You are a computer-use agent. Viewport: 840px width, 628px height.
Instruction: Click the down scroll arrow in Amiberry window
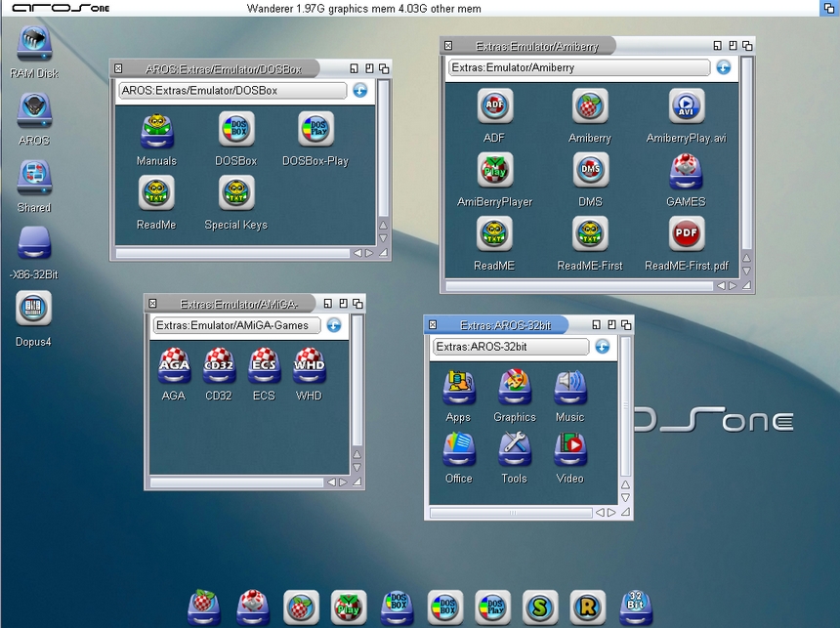(747, 272)
